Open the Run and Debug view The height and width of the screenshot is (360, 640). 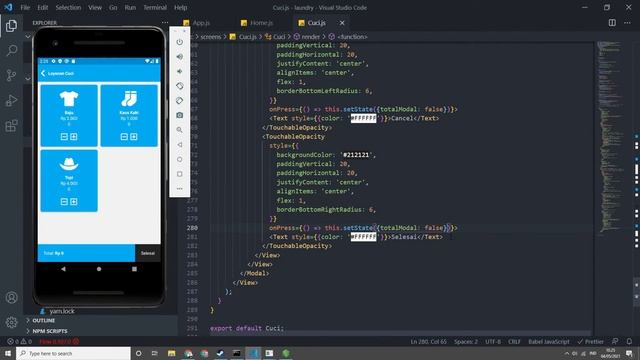click(11, 100)
